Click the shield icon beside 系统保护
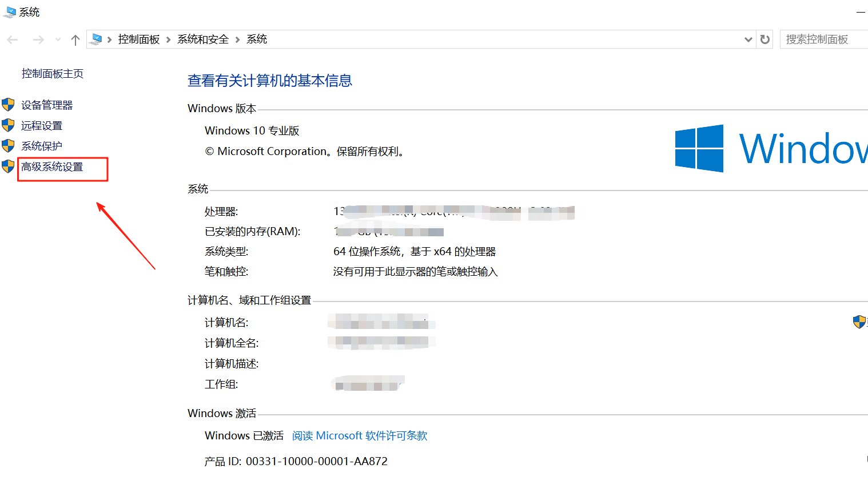Screen dimensions: 868x484 [x=8, y=146]
